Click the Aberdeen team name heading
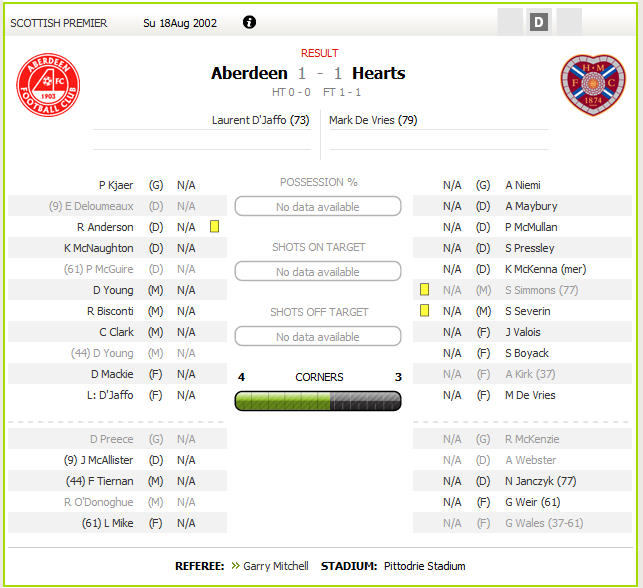This screenshot has height=588, width=643. pos(249,73)
